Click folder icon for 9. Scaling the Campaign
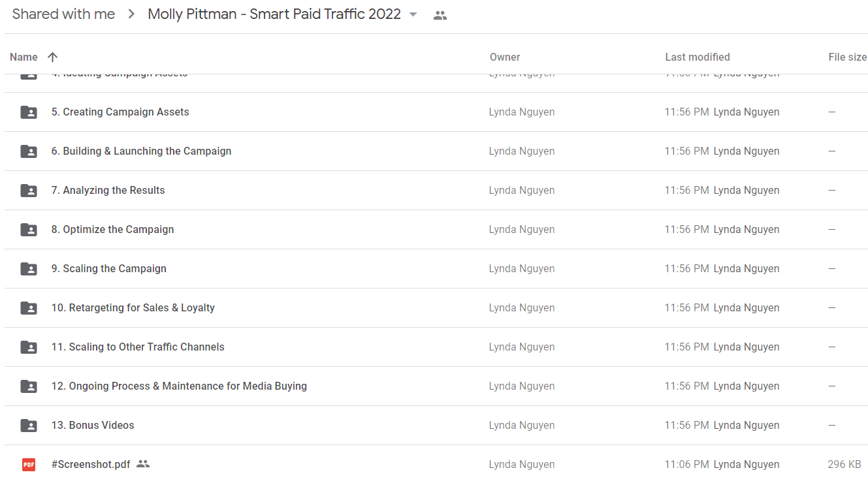The height and width of the screenshot is (483, 868). (x=29, y=269)
